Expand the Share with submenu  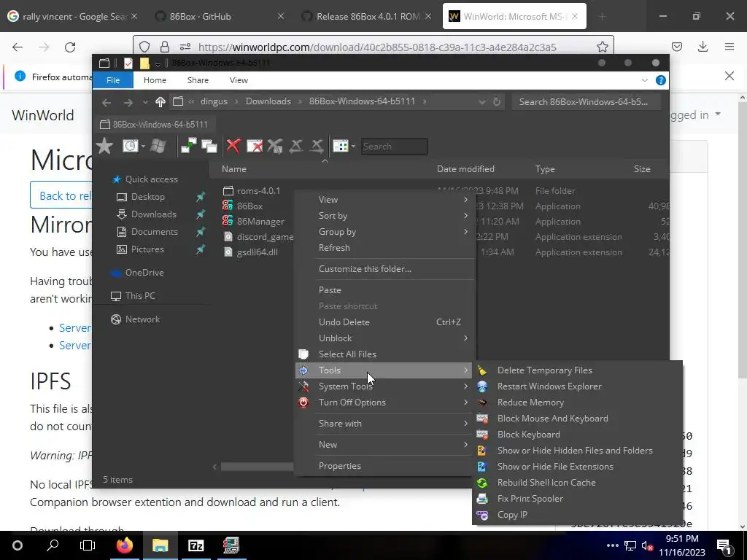384,424
